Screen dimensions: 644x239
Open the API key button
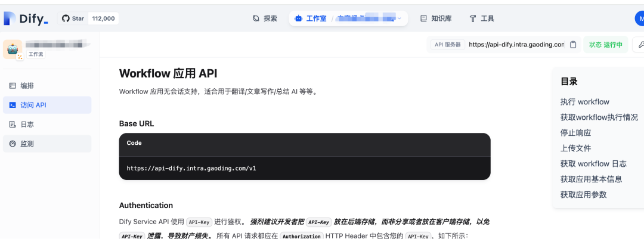click(x=638, y=45)
